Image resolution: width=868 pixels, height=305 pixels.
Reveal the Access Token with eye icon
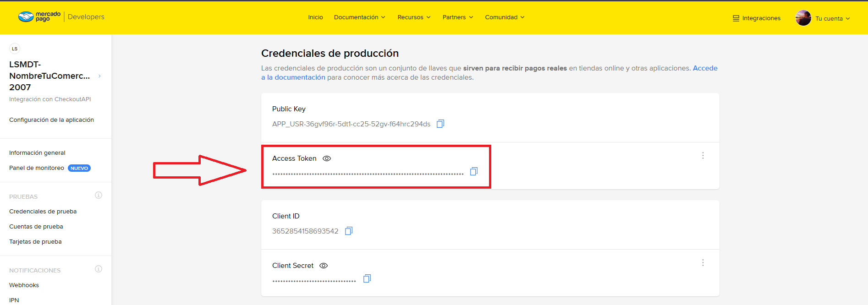[327, 158]
